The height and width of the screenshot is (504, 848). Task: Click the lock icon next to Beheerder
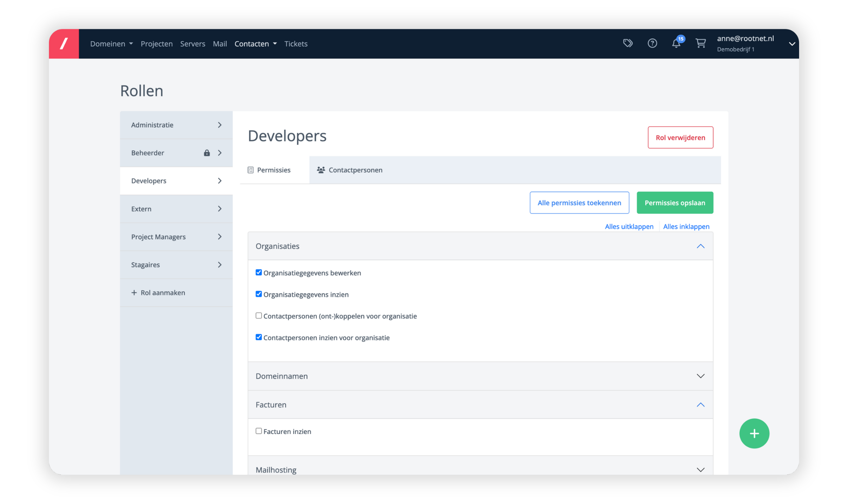[207, 152]
